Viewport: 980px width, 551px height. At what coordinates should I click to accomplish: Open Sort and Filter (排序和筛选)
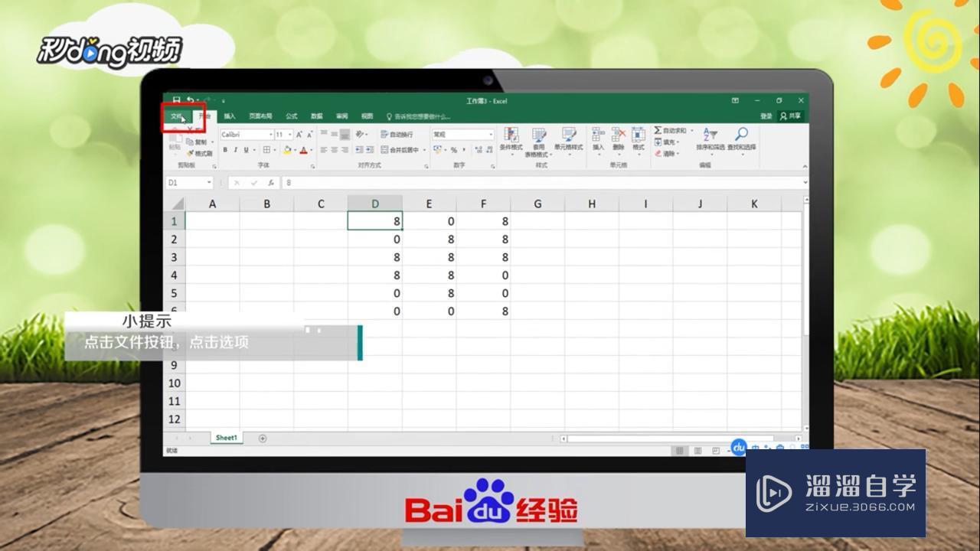710,140
